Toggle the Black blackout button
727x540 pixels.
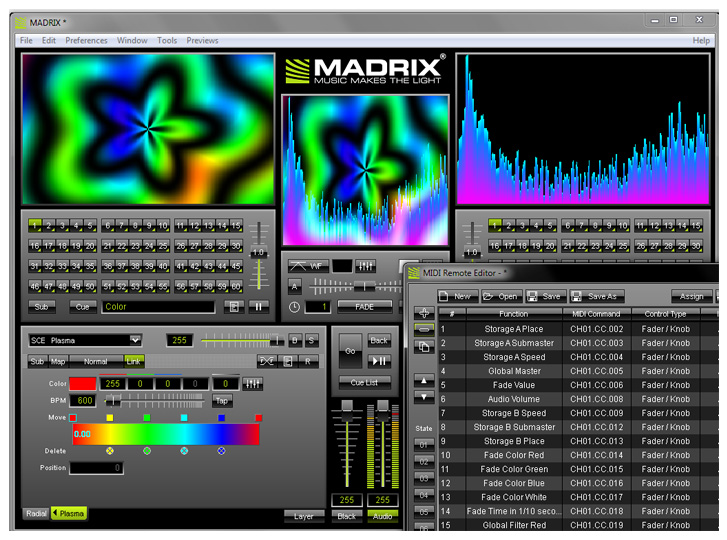[x=346, y=516]
